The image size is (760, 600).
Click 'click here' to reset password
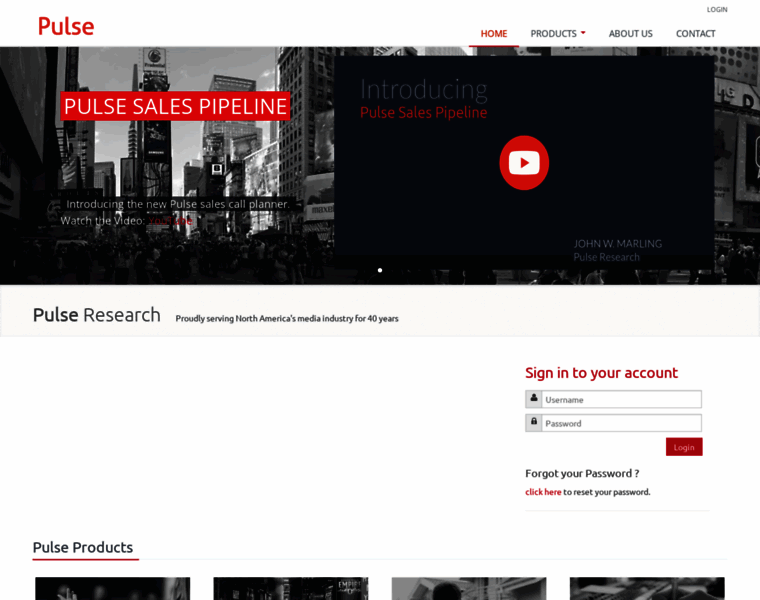[543, 492]
